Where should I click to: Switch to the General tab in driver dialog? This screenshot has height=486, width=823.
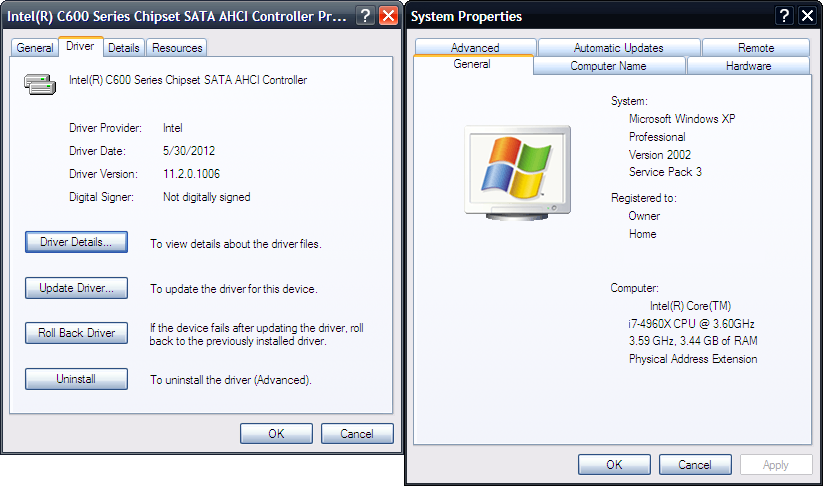35,48
